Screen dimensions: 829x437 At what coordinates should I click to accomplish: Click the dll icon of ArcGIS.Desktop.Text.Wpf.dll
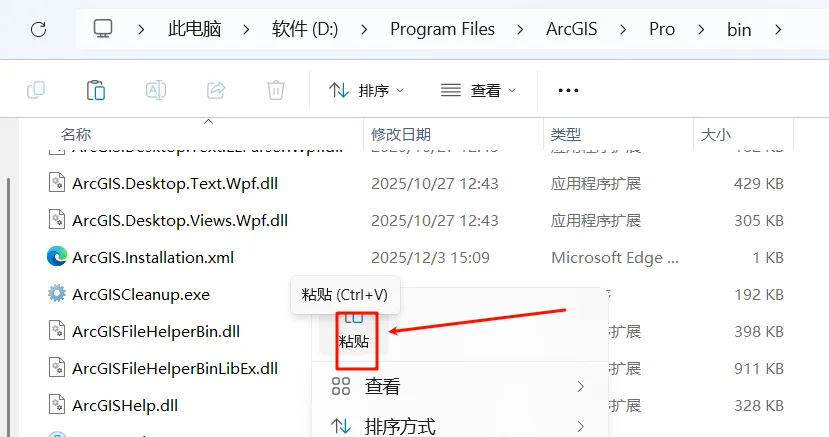57,182
